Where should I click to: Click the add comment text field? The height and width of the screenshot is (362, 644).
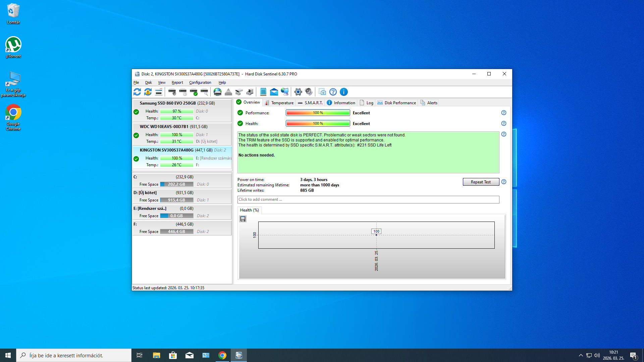[368, 199]
